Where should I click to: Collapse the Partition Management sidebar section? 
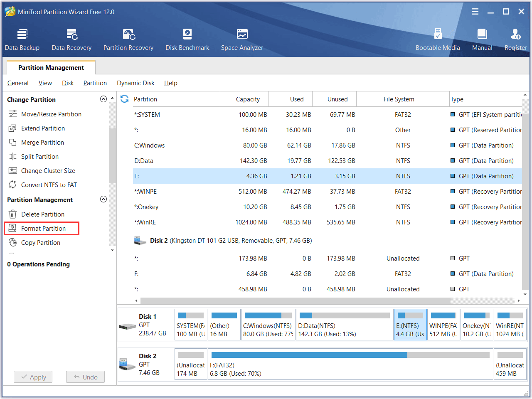click(x=103, y=199)
